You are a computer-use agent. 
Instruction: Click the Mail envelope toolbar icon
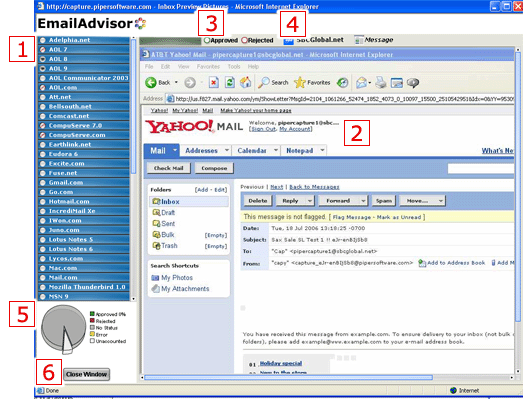click(x=361, y=82)
